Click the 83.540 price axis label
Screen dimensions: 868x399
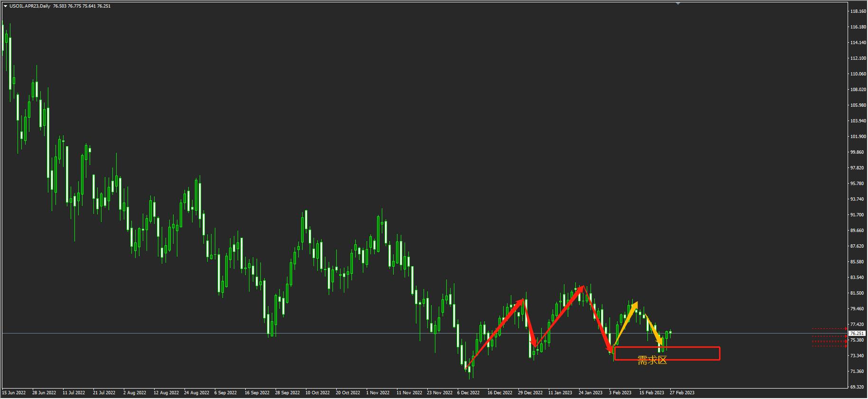pyautogui.click(x=858, y=278)
